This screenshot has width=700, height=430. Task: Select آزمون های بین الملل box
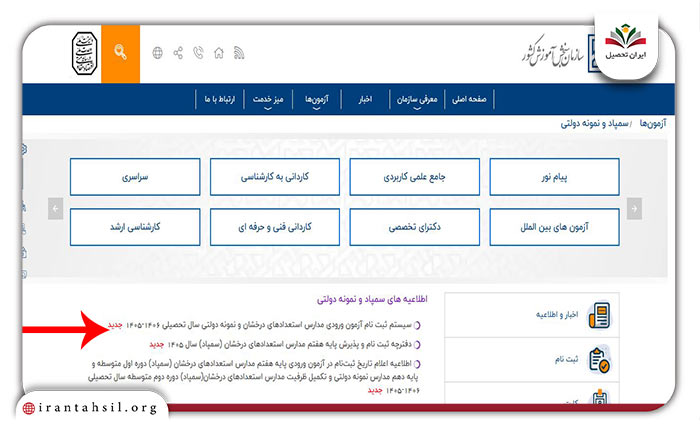click(x=554, y=227)
